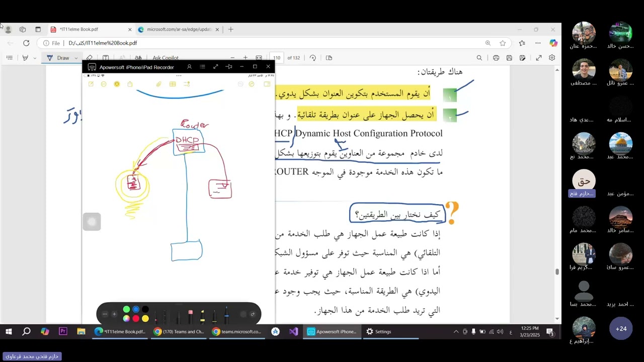
Task: Click the Save As icon
Action: point(523,58)
